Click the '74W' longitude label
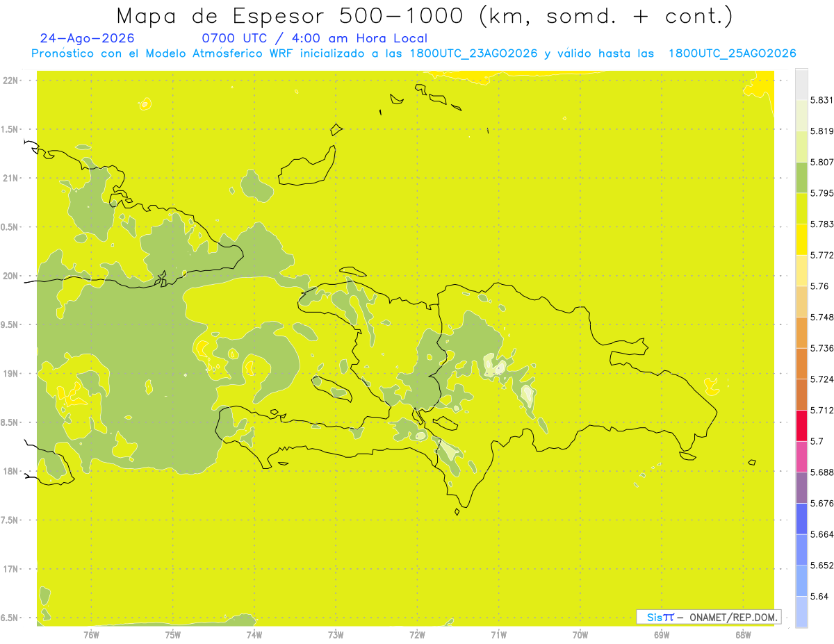The height and width of the screenshot is (644, 834). 254,635
